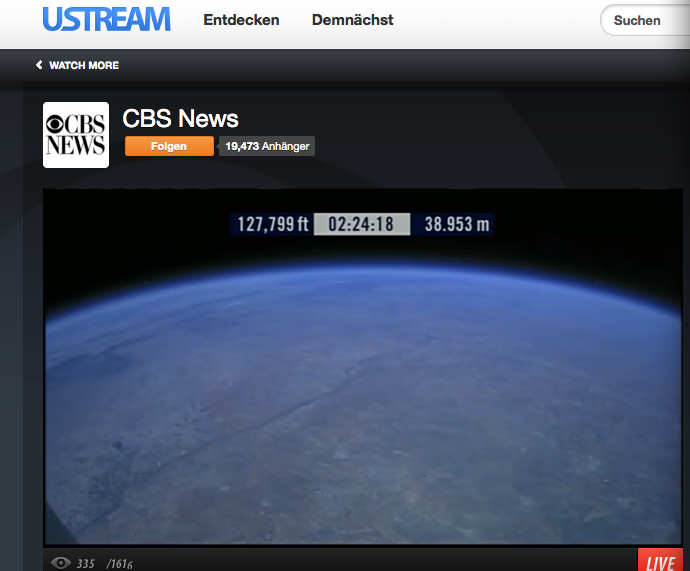Open the Ustream logo homepage
Screen dimensions: 690x571
[106, 19]
